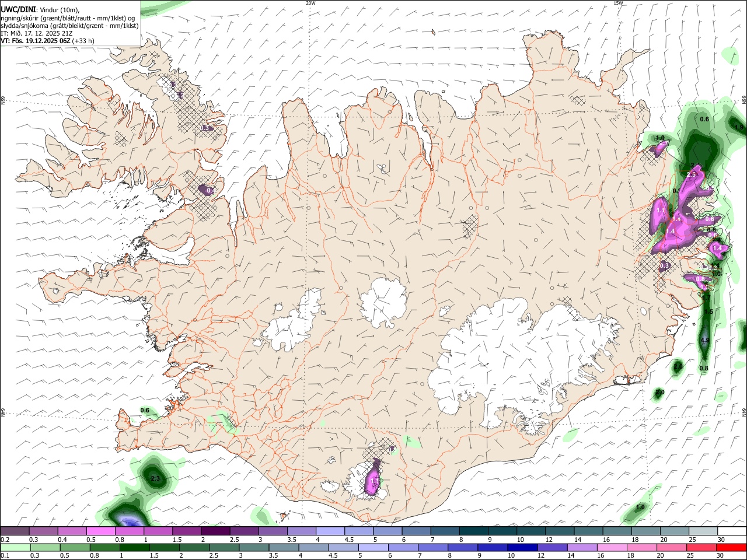Pick the darkest green 1 rain legend swatch

[x=134, y=548]
